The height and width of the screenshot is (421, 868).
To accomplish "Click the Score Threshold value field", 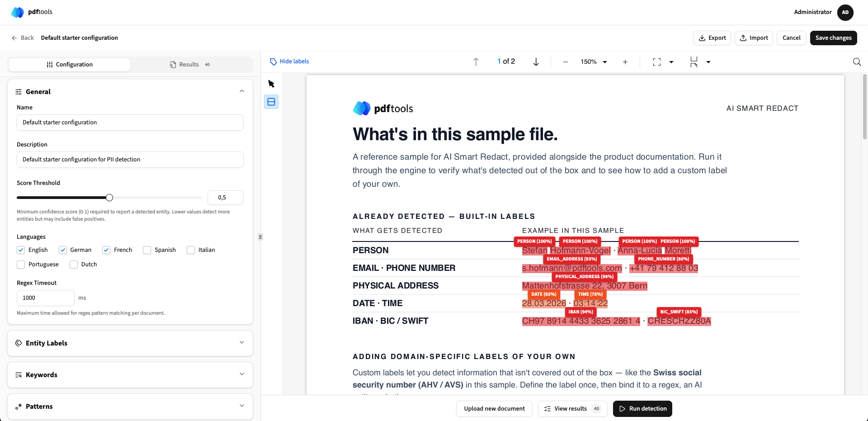I will point(226,198).
